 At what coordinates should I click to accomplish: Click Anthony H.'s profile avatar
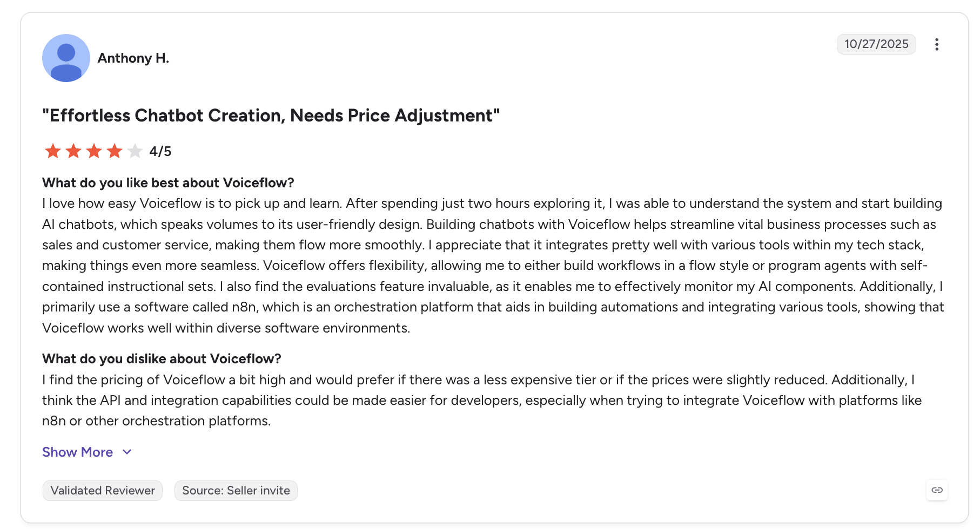[x=66, y=58]
